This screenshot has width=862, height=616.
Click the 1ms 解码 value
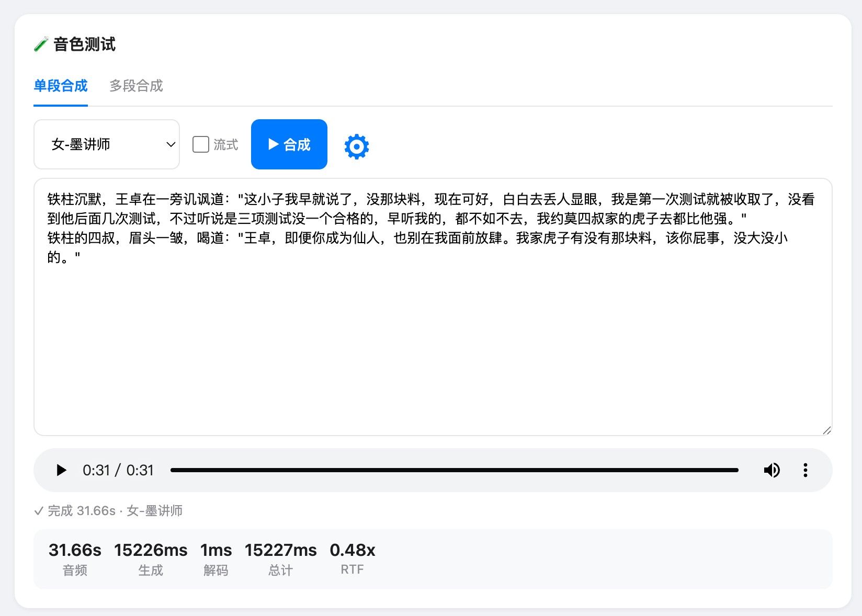[216, 550]
